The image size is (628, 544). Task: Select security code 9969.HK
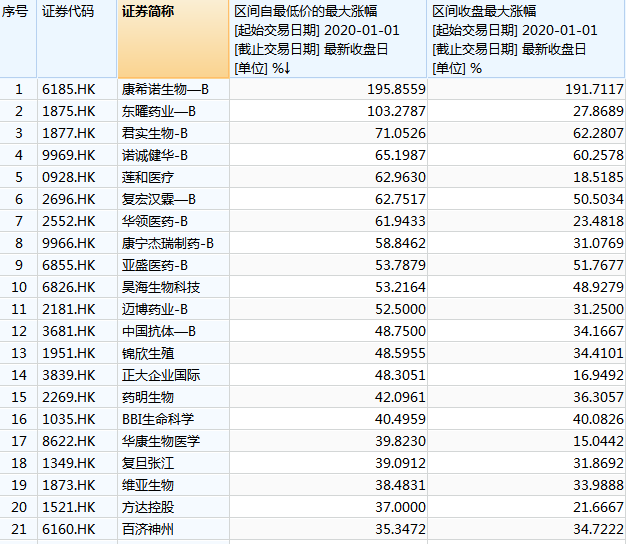click(69, 155)
